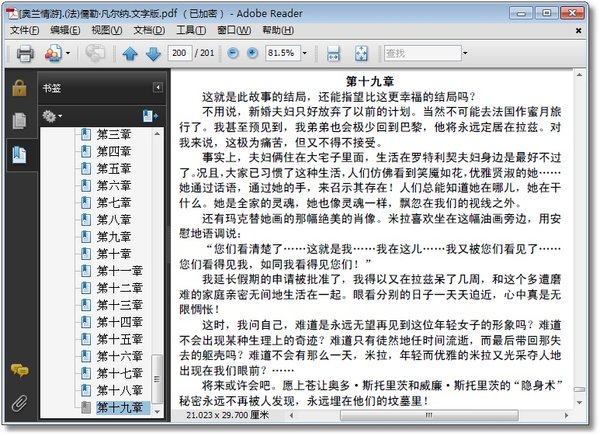Go to previous page with up arrow

pyautogui.click(x=130, y=54)
